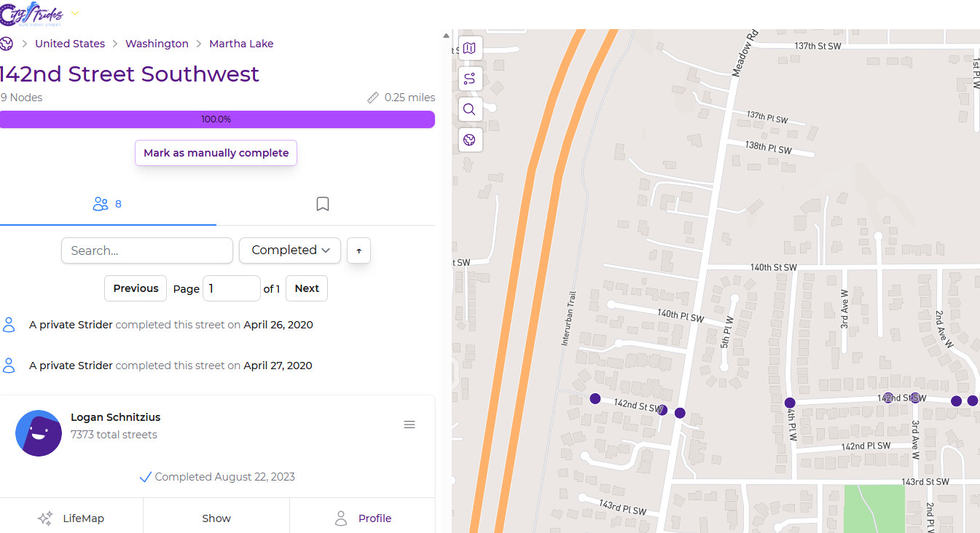The image size is (980, 533).
Task: Open the map style icon button
Action: 469,48
